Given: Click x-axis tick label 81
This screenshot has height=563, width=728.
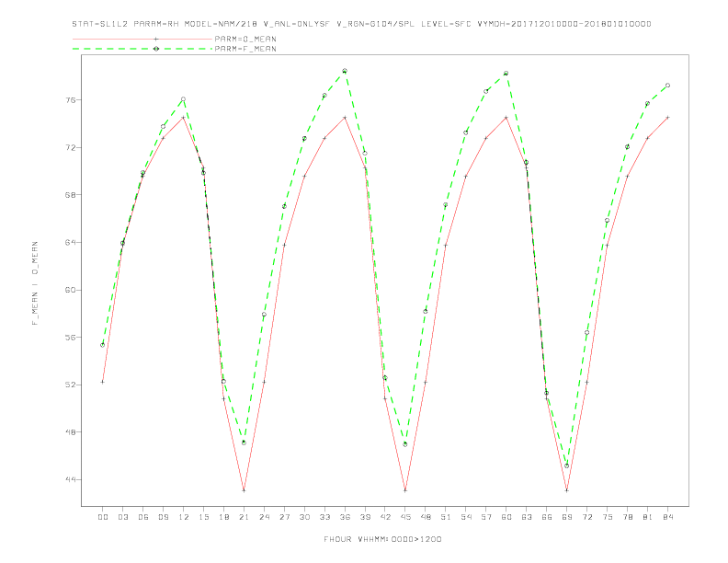Looking at the screenshot, I should (648, 517).
